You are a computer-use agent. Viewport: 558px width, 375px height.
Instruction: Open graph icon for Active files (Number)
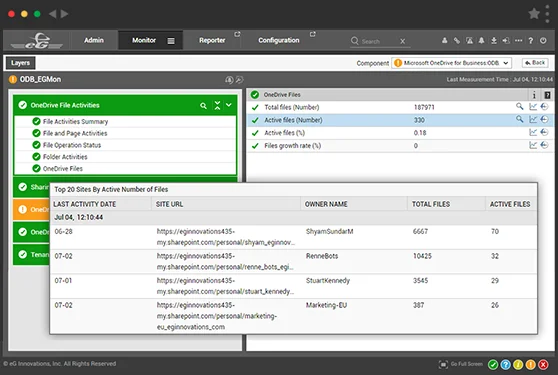tap(533, 119)
